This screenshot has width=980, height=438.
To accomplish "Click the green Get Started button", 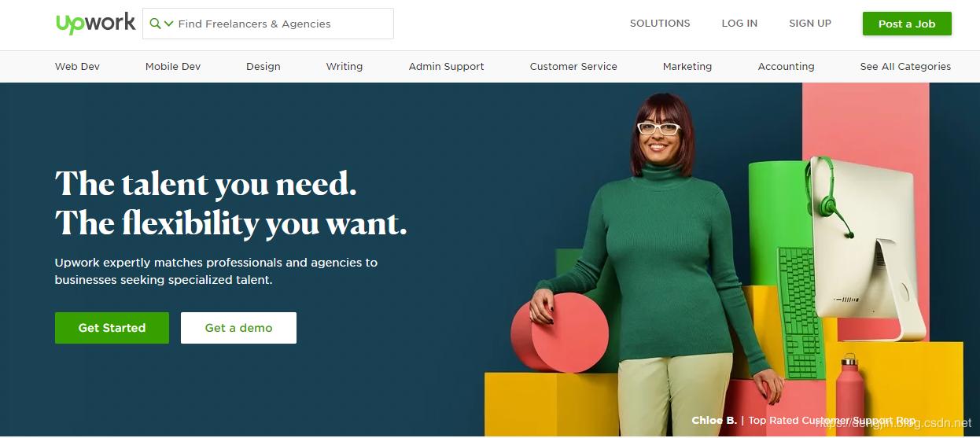I will pos(112,328).
